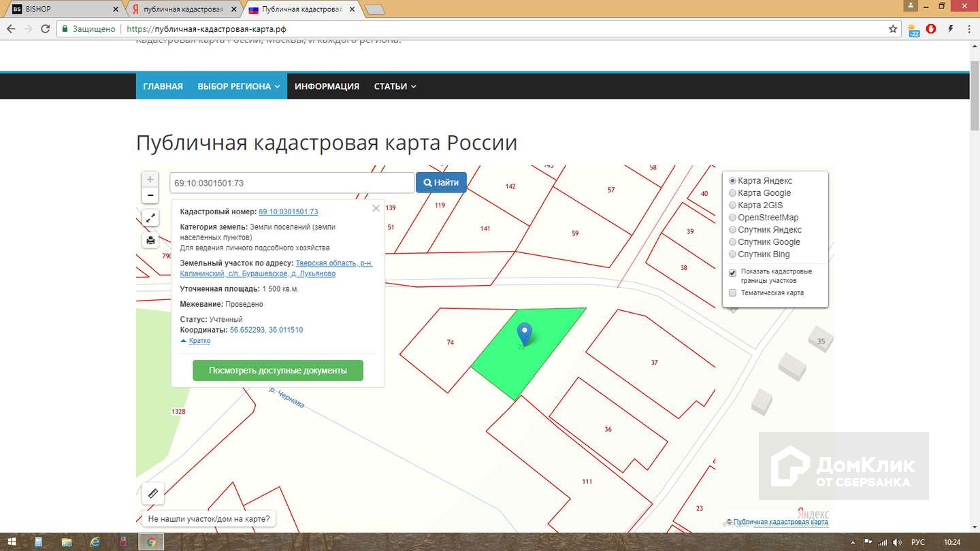Viewport: 980px width, 551px height.
Task: Click the Защищено secure site indicator
Action: [89, 29]
